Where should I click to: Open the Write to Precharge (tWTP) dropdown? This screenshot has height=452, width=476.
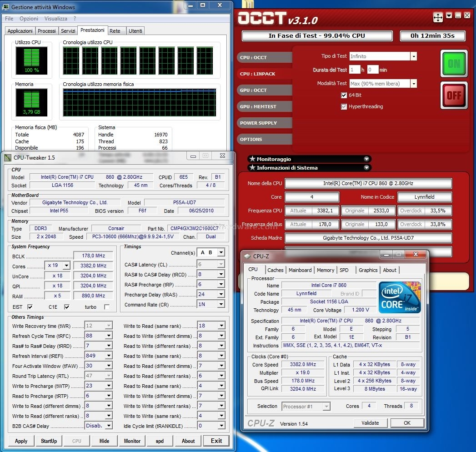[x=108, y=386]
